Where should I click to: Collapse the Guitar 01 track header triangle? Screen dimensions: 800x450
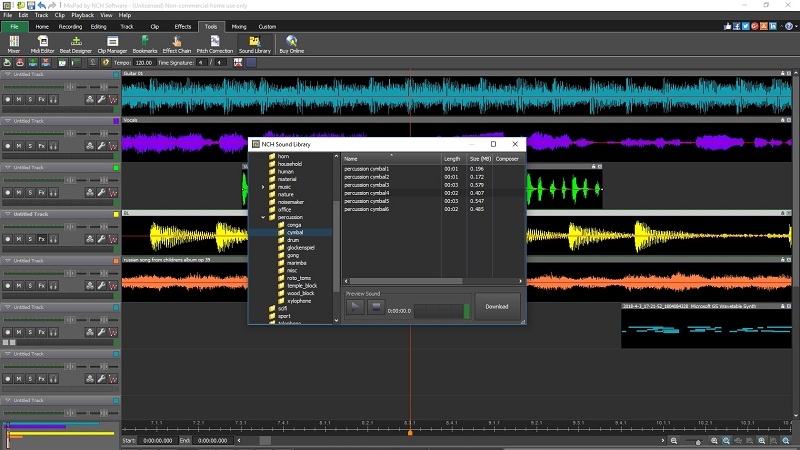[x=8, y=74]
